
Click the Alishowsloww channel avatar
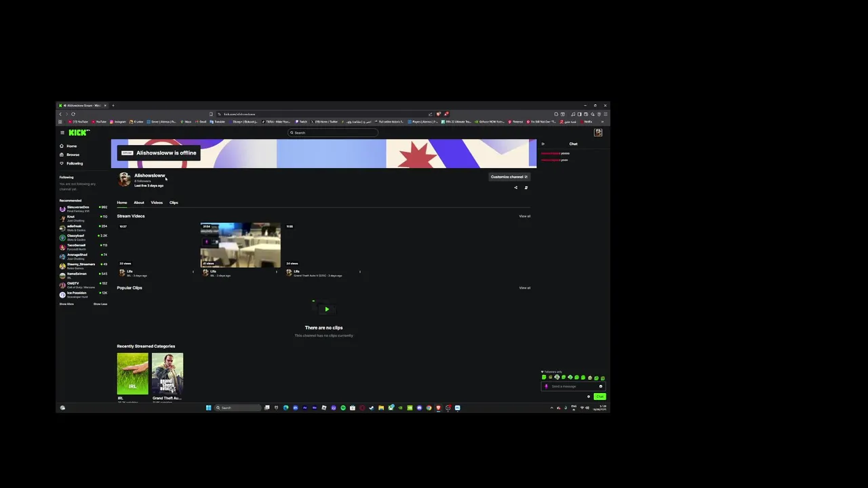tap(124, 179)
